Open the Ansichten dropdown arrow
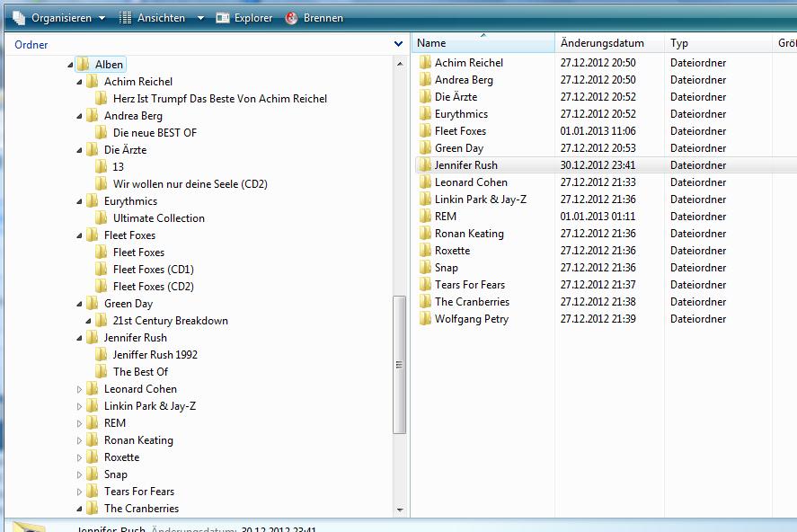The width and height of the screenshot is (797, 532). click(x=200, y=18)
